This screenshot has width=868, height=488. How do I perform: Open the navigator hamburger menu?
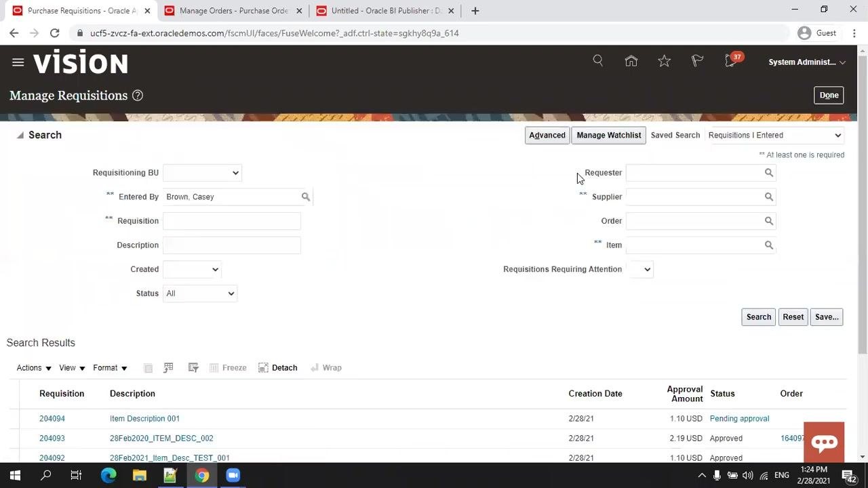pos(18,62)
